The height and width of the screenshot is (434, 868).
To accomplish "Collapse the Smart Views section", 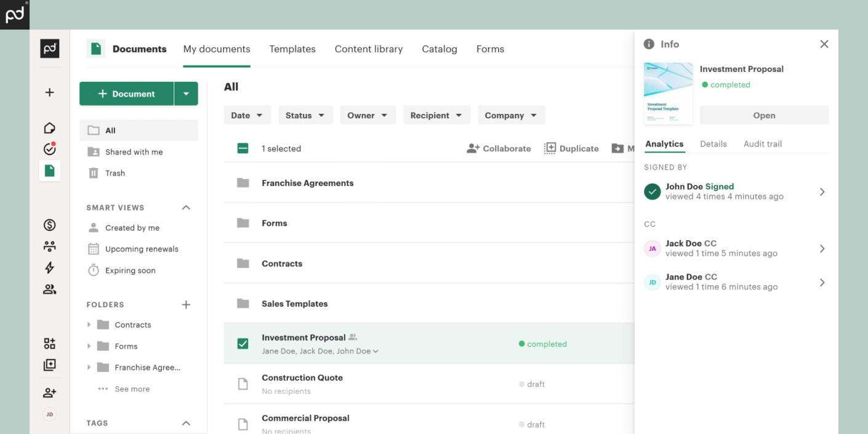I will click(186, 207).
